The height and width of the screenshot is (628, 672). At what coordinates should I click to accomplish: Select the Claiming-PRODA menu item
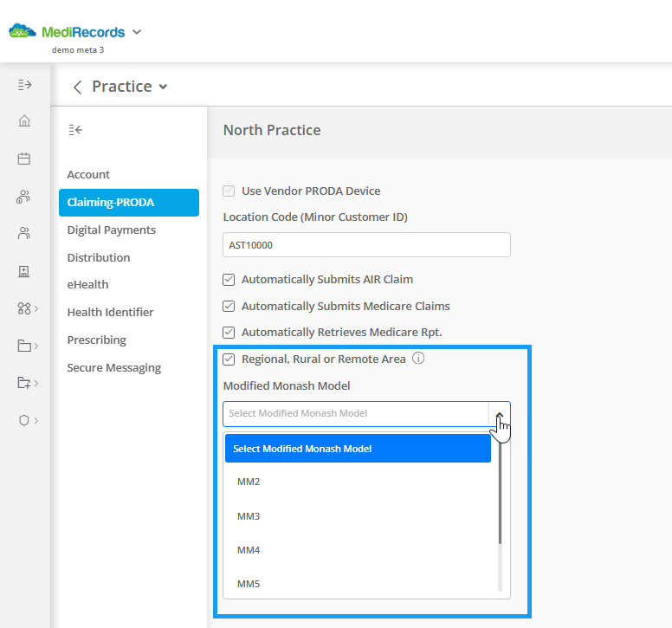(x=129, y=203)
